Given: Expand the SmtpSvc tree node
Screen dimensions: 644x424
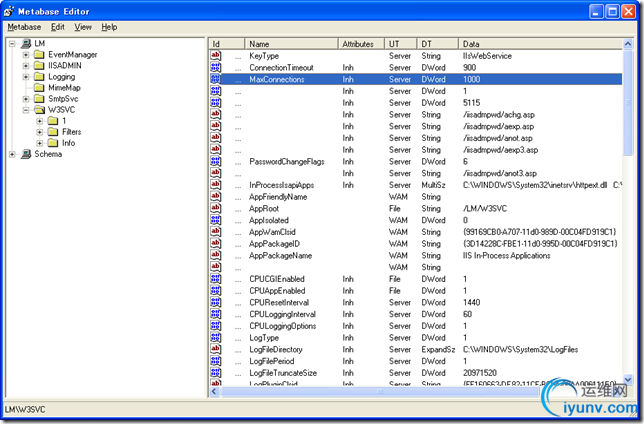Looking at the screenshot, I should pyautogui.click(x=26, y=99).
